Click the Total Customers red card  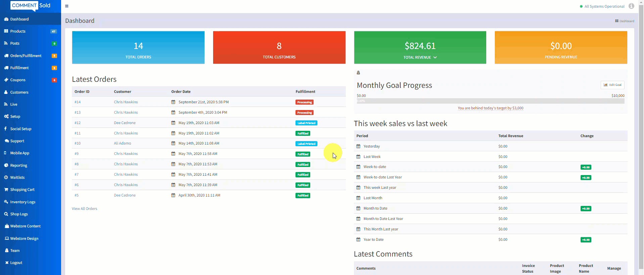[279, 47]
